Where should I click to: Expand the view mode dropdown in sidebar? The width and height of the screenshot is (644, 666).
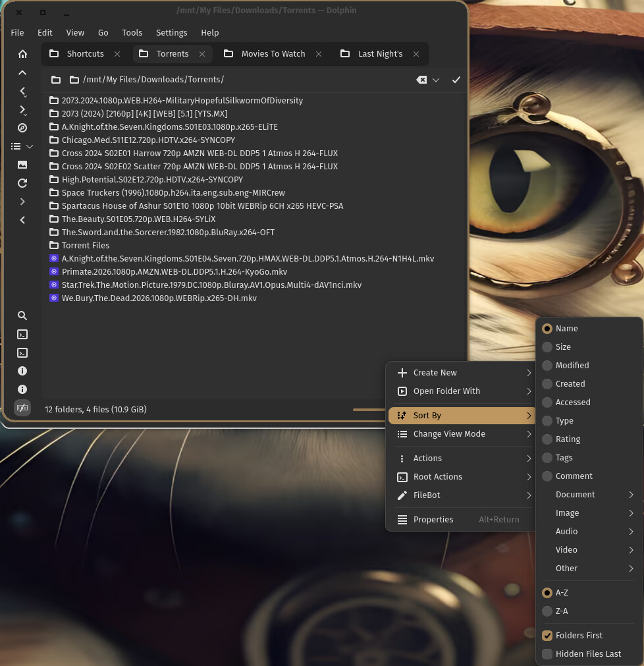tap(30, 146)
